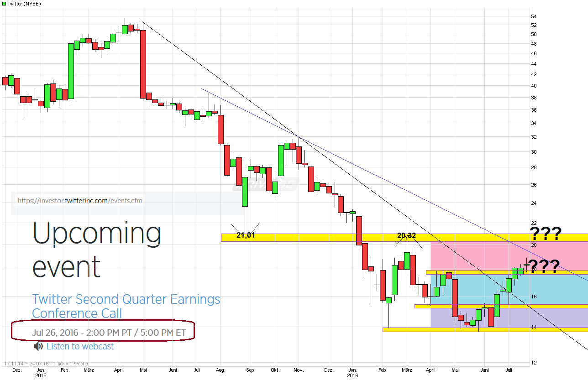Viewport: 588px width, 385px height.
Task: Click the 21,01 low price label
Action: pos(245,235)
